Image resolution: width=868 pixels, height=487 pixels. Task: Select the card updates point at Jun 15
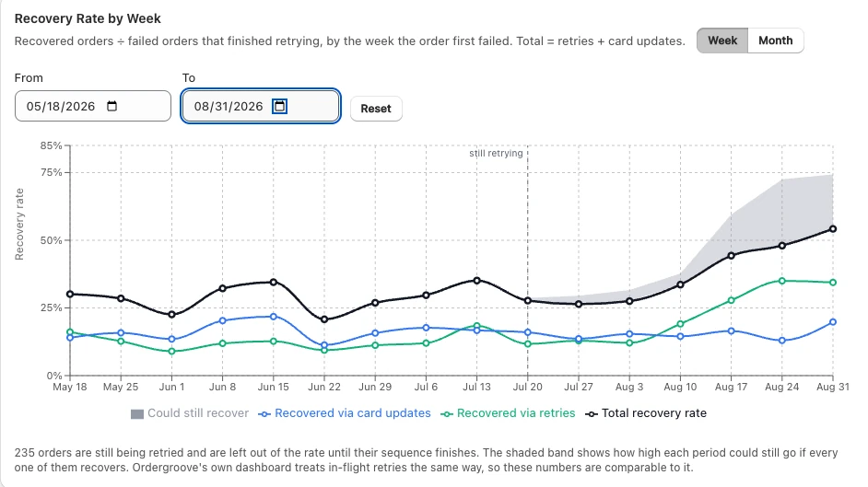pos(274,317)
